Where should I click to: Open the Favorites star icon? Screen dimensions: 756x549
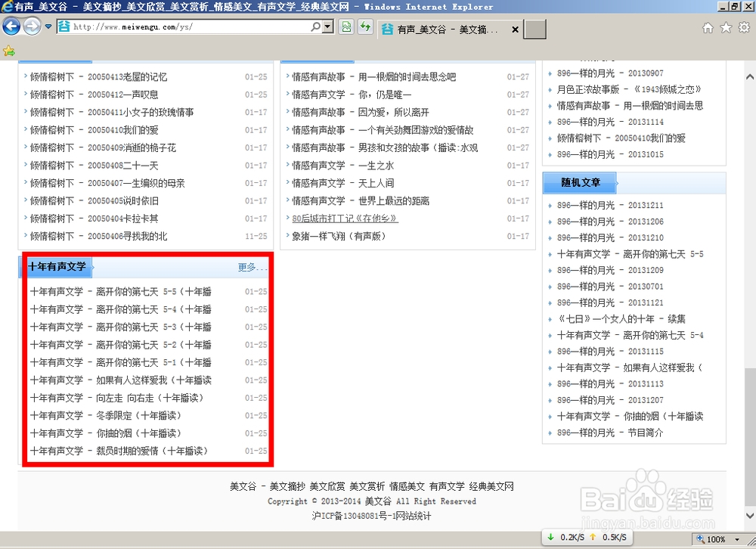(726, 26)
